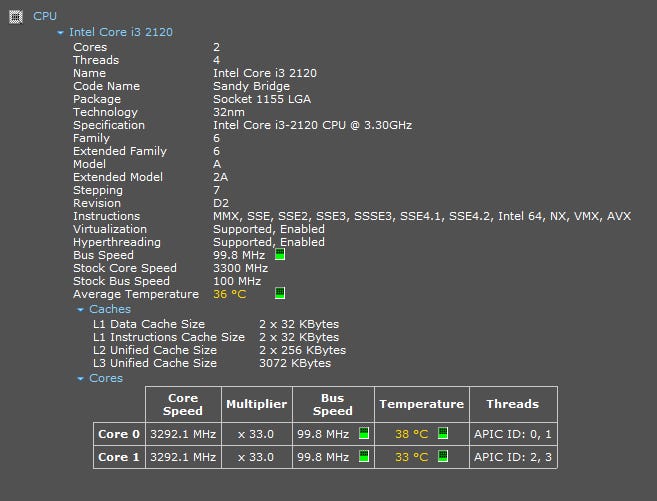This screenshot has width=657, height=501.
Task: Click the Socket 1155 LGA value
Action: coord(262,99)
